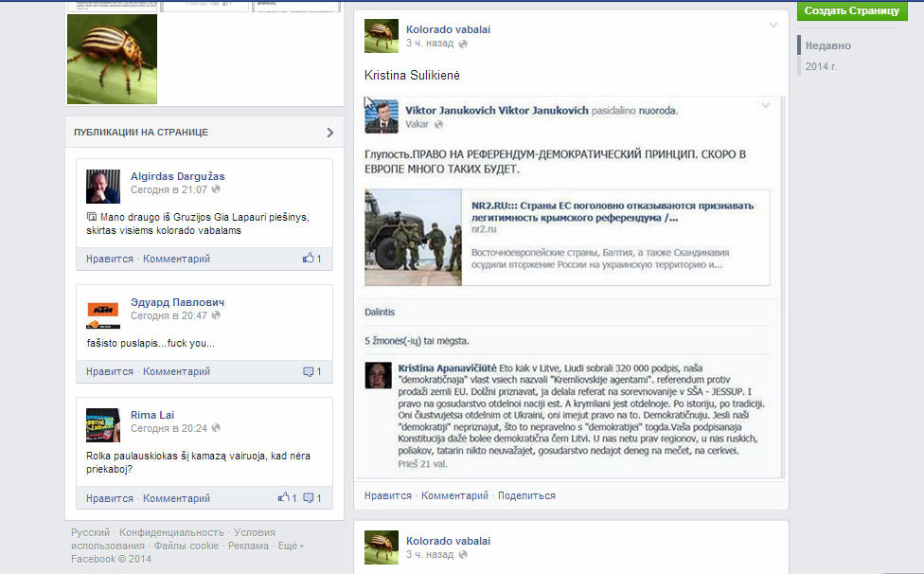
Task: Click the comment bubble icon on Rima Lai post
Action: 309,498
